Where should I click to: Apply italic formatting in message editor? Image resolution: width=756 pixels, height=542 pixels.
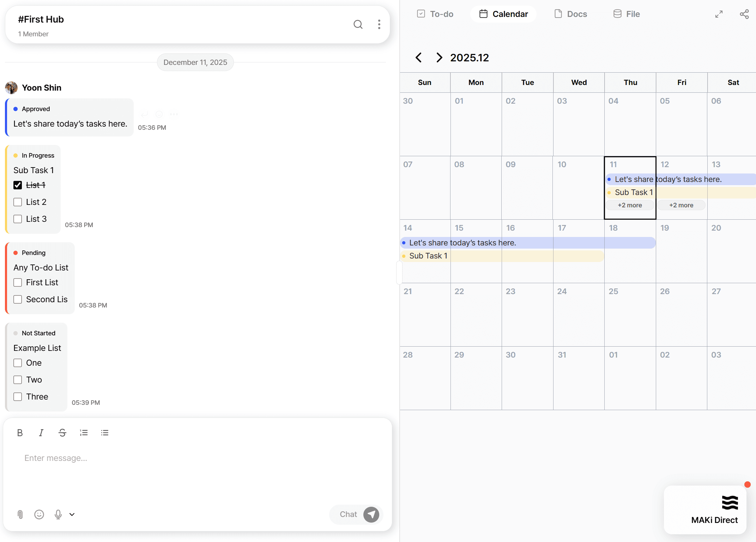pyautogui.click(x=41, y=433)
